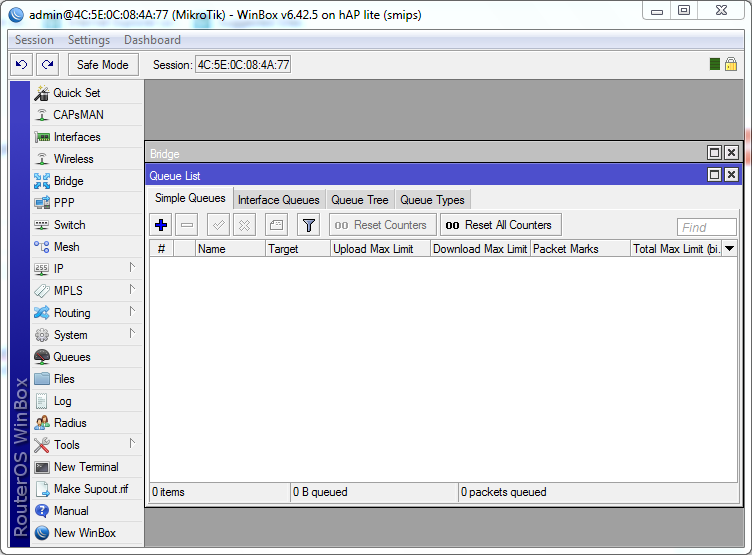Expand the Routing submenu arrow

132,311
